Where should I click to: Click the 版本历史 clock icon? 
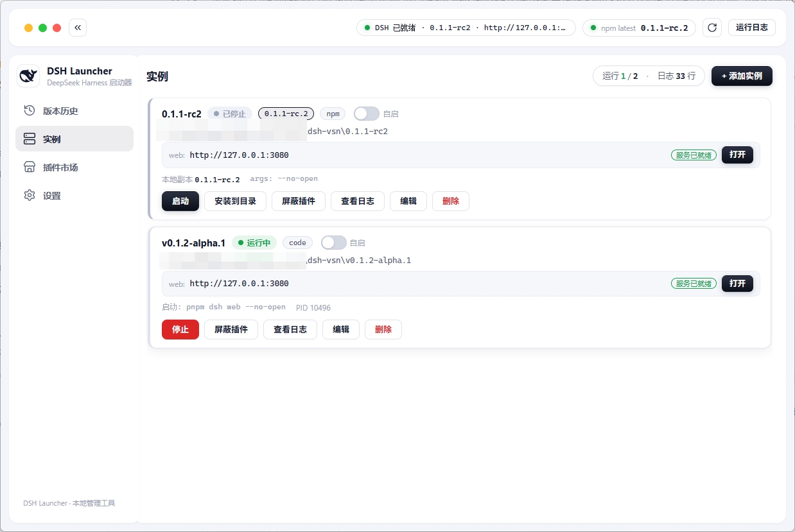click(30, 110)
